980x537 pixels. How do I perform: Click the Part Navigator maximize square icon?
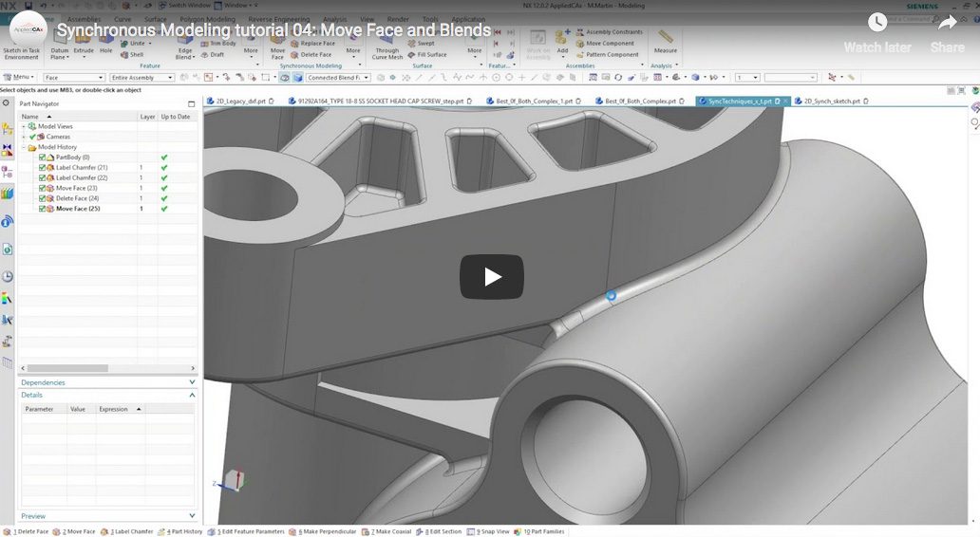coord(191,103)
